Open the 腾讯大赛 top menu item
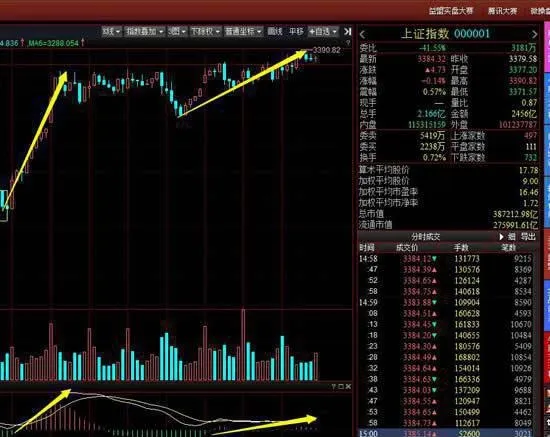Screen dimensions: 550x437 point(502,11)
